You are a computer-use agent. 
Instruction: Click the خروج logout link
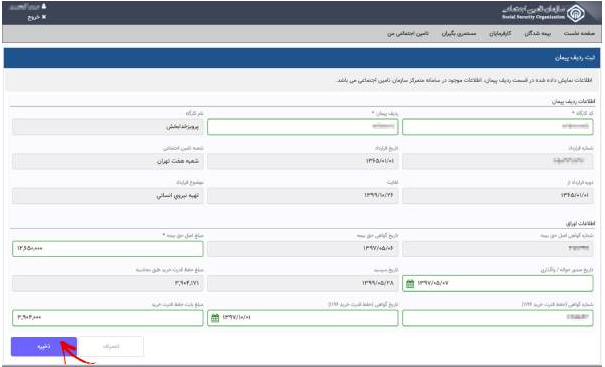pyautogui.click(x=37, y=17)
